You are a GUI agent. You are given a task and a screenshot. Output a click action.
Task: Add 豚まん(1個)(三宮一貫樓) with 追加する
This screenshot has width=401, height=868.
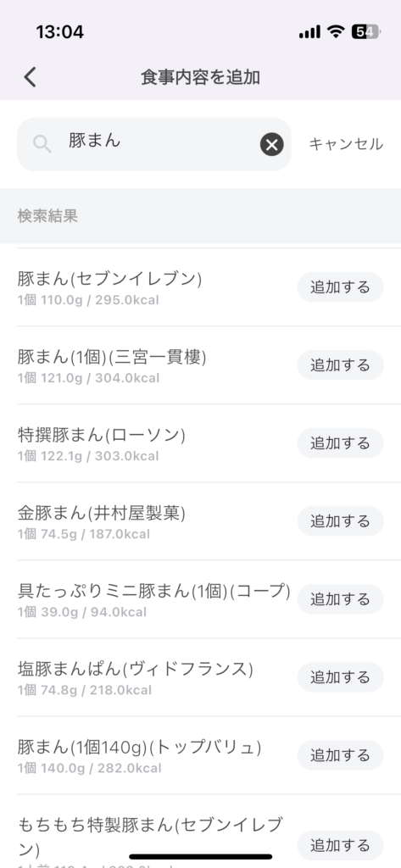(341, 364)
